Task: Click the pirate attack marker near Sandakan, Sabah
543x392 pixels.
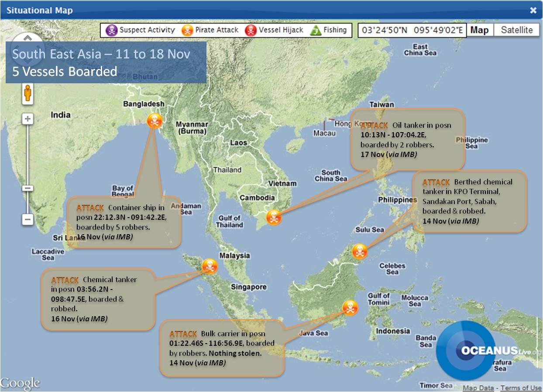Action: point(360,251)
